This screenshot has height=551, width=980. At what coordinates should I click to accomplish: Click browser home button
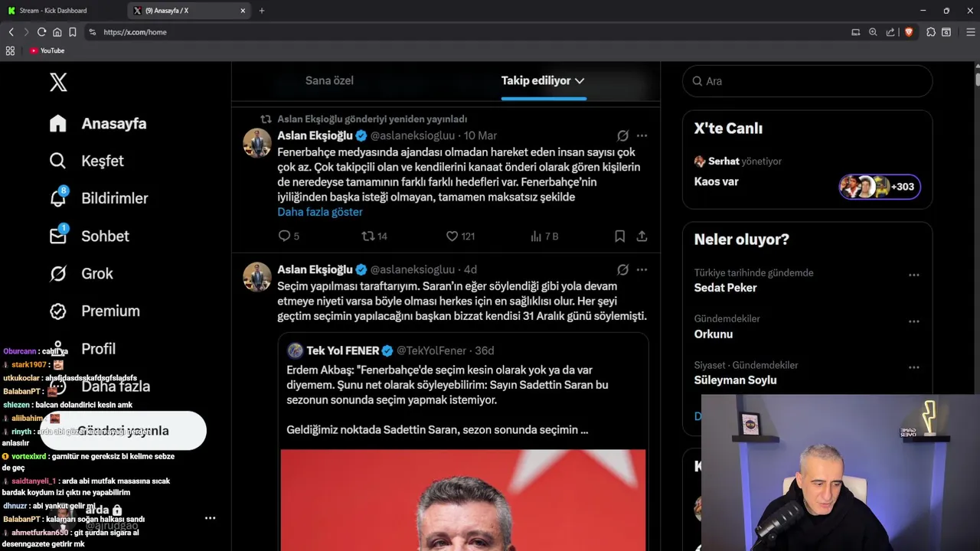tap(57, 32)
